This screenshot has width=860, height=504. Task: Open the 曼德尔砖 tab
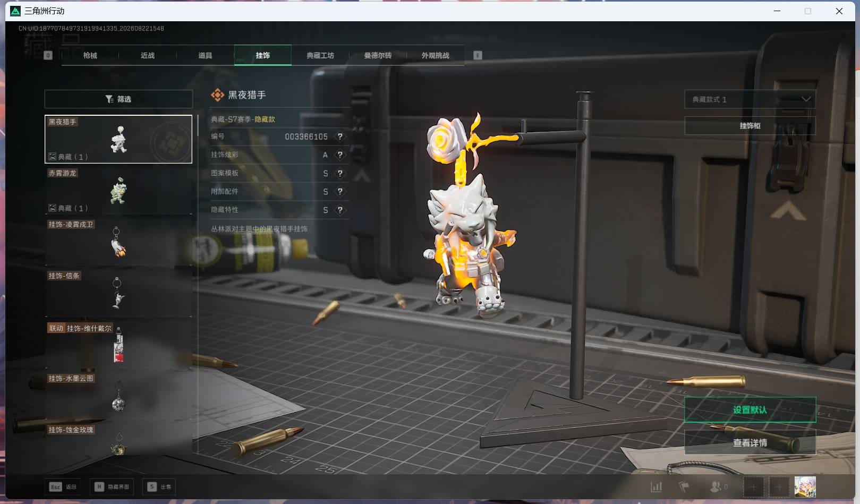pyautogui.click(x=378, y=55)
